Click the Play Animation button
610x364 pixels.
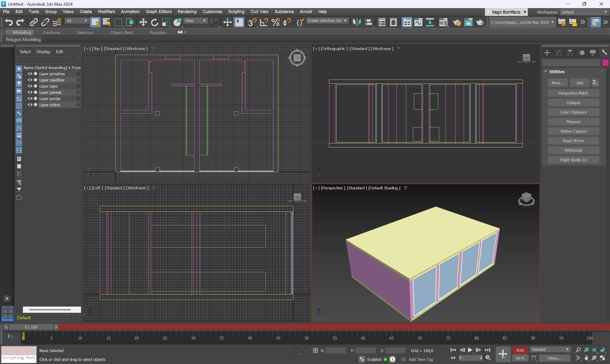point(470,350)
